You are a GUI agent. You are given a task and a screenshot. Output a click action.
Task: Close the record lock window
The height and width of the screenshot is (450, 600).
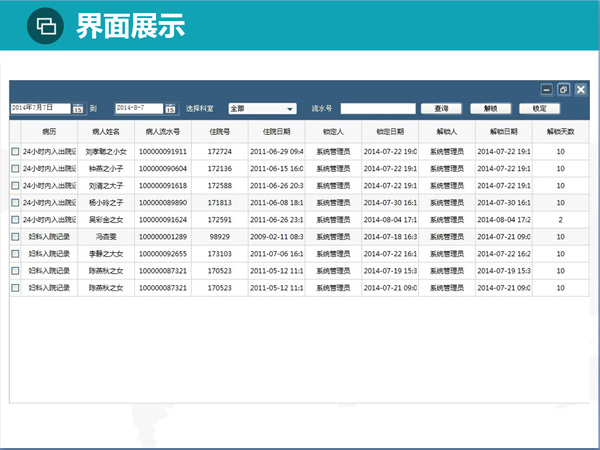[x=580, y=90]
